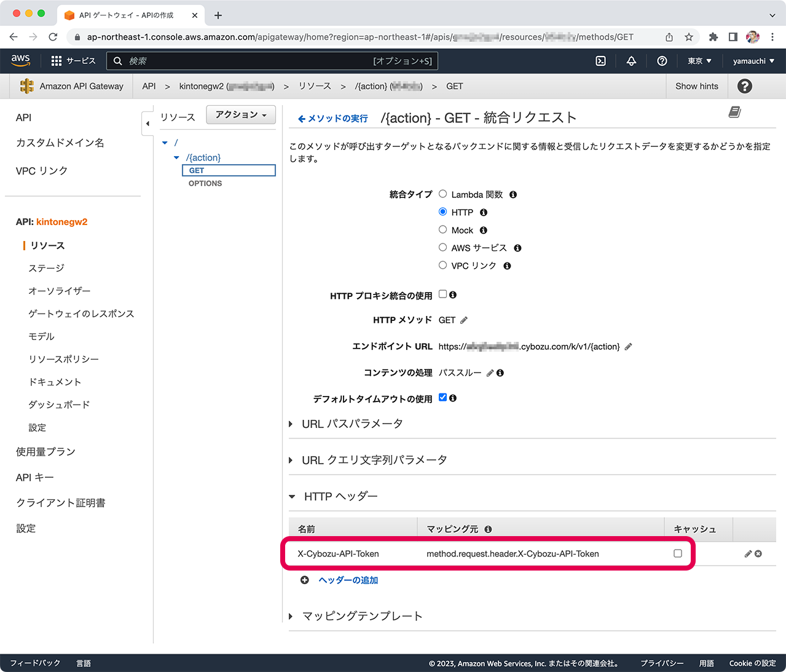786x672 pixels.
Task: Select the Mock integration radio button
Action: (442, 230)
